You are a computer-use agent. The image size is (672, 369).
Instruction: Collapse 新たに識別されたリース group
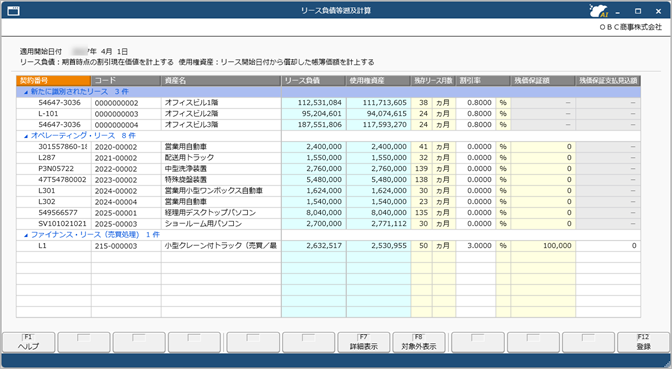(26, 92)
